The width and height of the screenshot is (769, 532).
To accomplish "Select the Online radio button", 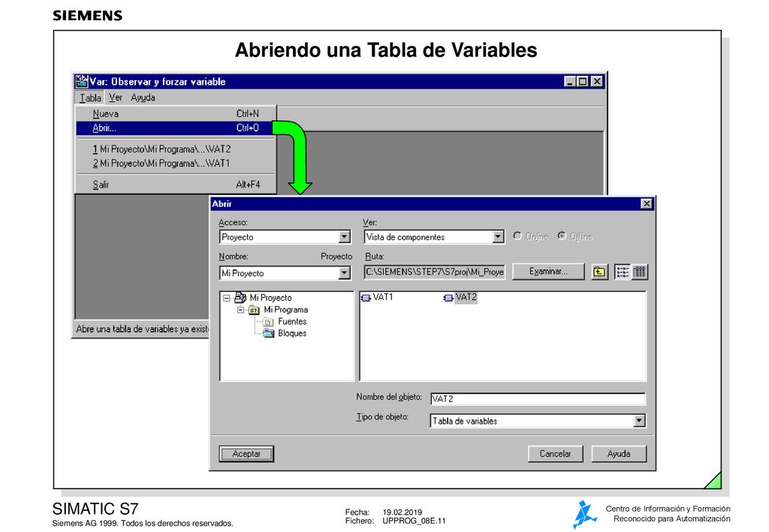I will click(517, 236).
